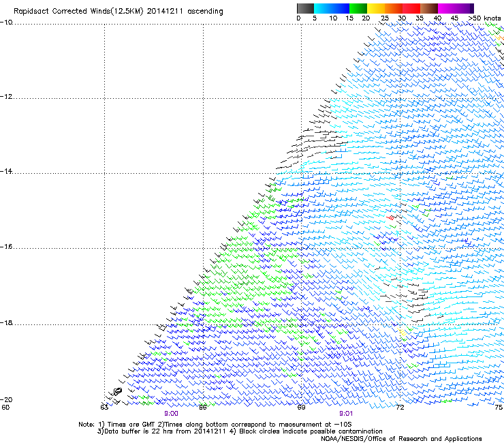Click the '10' legend scale label
Image resolution: width=504 pixels, height=443 pixels.
333,18
